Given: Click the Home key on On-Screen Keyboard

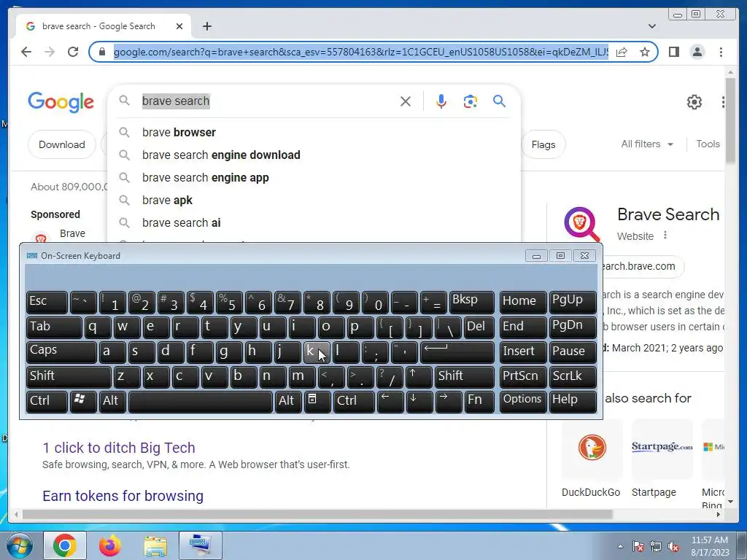Looking at the screenshot, I should pyautogui.click(x=522, y=302).
